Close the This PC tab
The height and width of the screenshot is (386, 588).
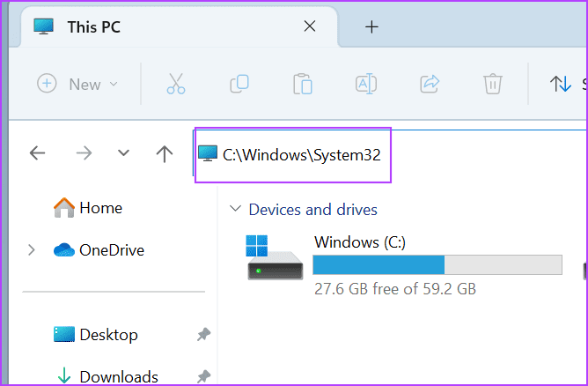(310, 26)
